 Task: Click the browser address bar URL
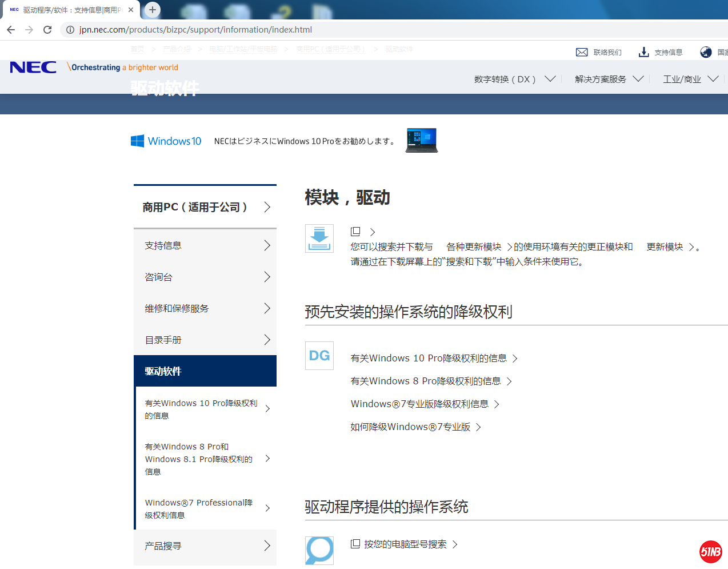[x=195, y=30]
